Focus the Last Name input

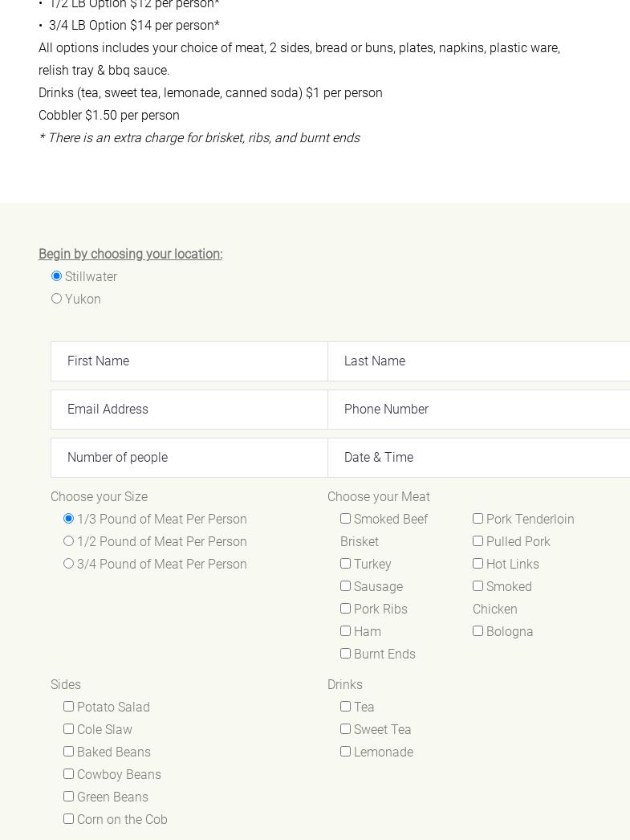point(478,361)
